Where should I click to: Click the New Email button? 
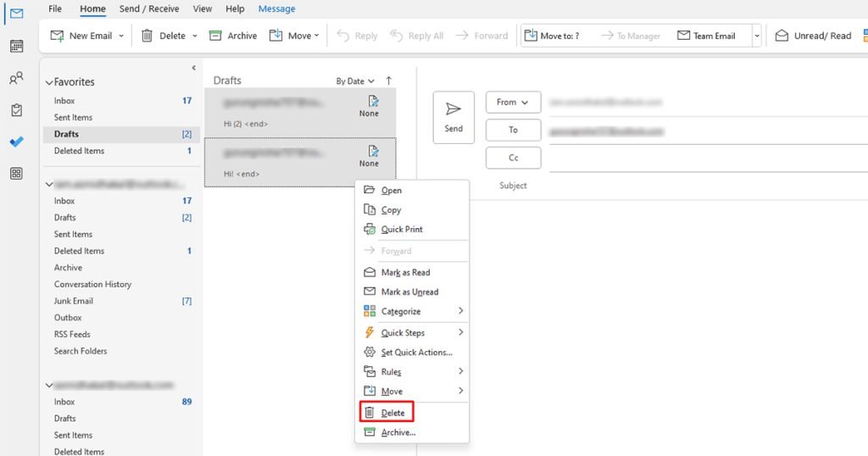[x=81, y=36]
